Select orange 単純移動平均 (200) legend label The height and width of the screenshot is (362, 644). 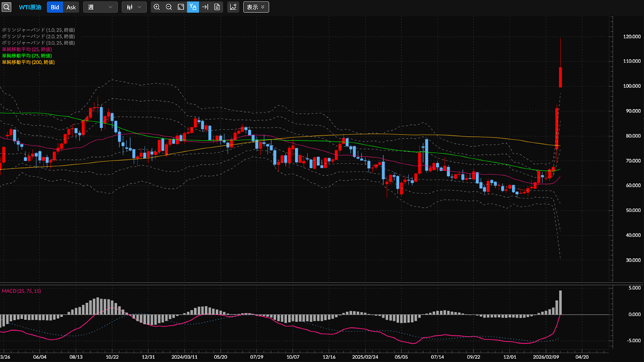28,63
